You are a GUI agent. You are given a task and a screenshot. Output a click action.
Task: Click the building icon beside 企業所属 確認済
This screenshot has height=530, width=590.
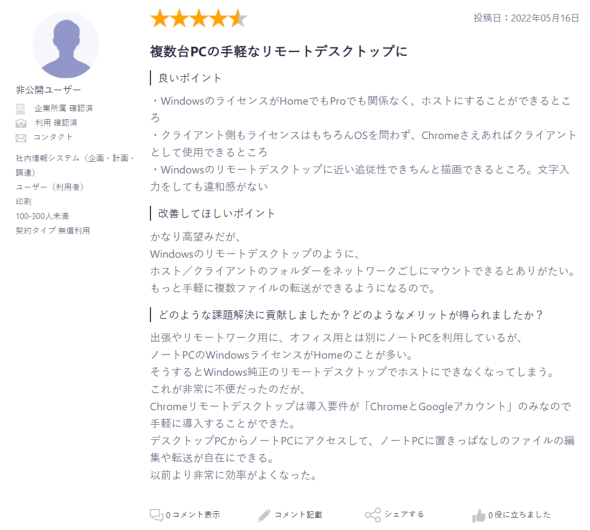20,109
